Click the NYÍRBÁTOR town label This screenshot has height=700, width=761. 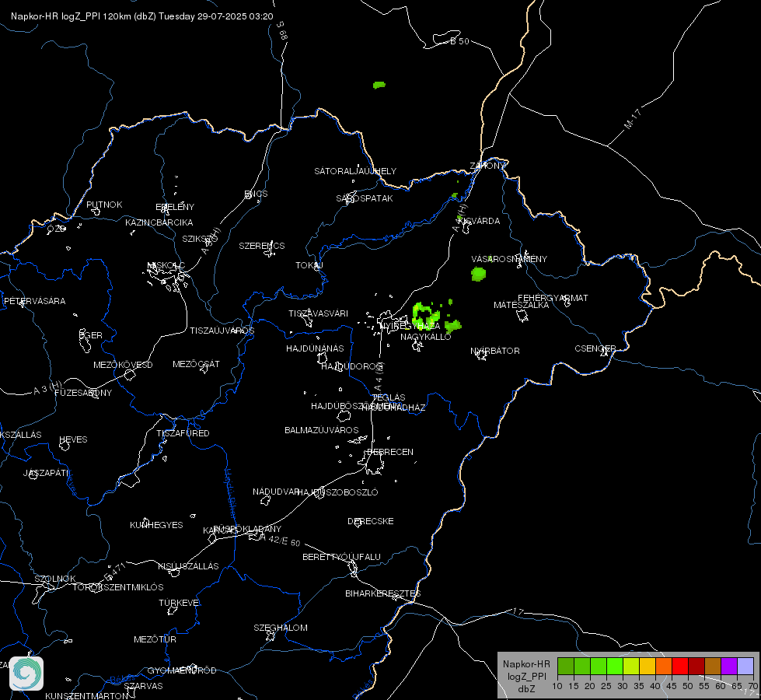495,351
